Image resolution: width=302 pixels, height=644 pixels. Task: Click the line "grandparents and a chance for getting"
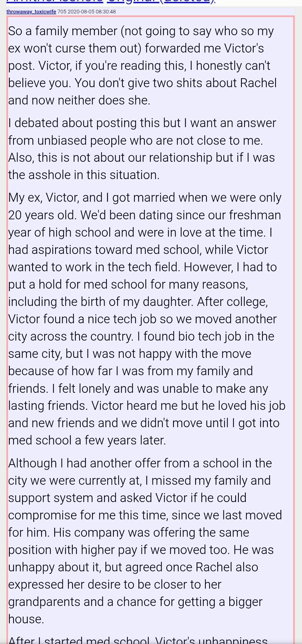click(135, 602)
